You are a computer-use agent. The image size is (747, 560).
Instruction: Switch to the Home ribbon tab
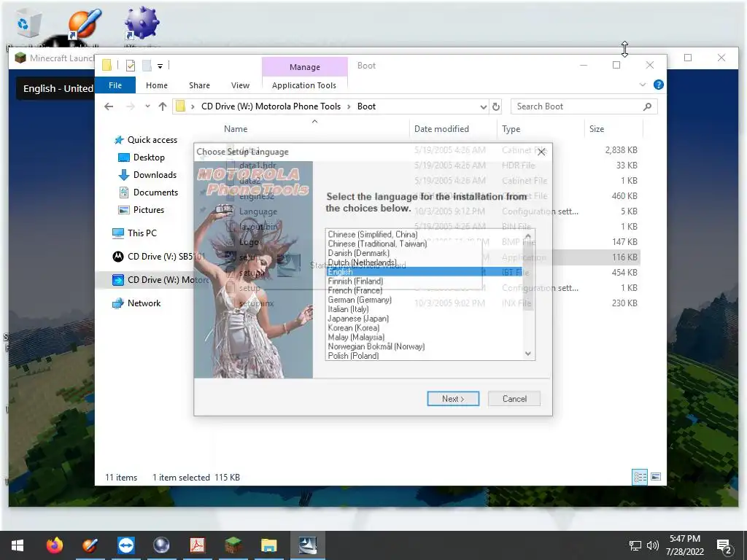[157, 85]
